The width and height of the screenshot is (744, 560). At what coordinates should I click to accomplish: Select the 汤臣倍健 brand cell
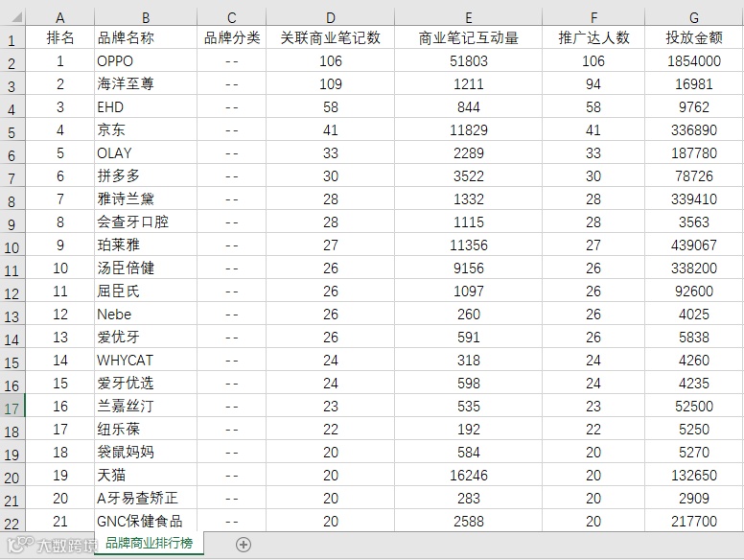tap(146, 268)
